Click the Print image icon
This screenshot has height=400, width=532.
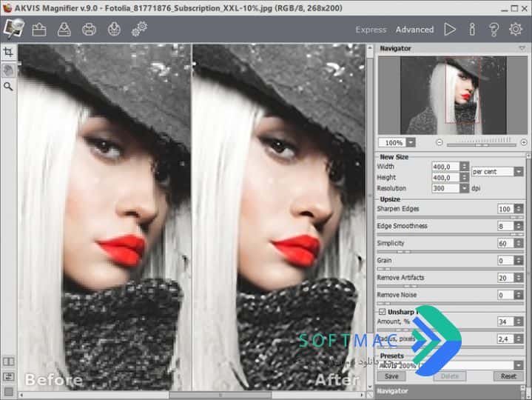[89, 30]
